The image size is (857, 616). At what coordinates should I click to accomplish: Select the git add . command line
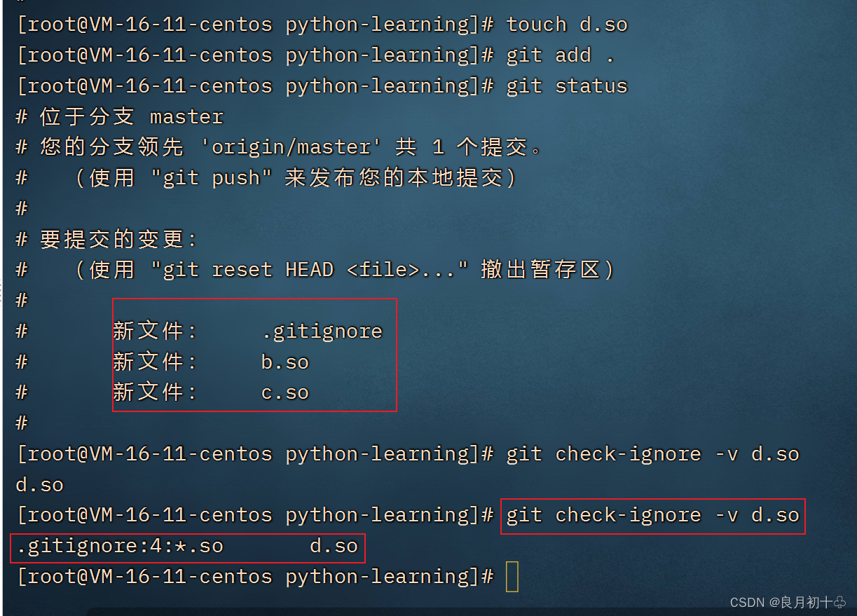point(558,54)
